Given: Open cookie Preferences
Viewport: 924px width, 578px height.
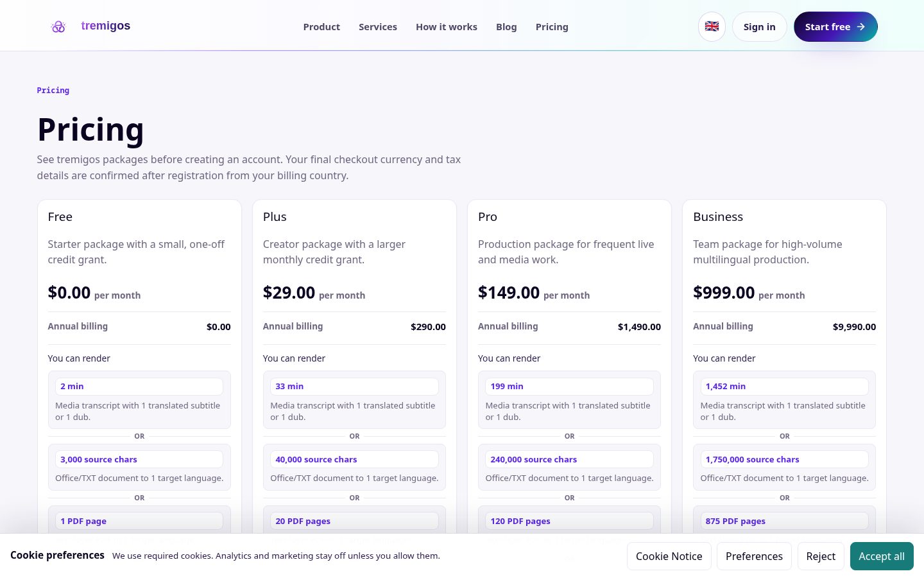Looking at the screenshot, I should (754, 556).
